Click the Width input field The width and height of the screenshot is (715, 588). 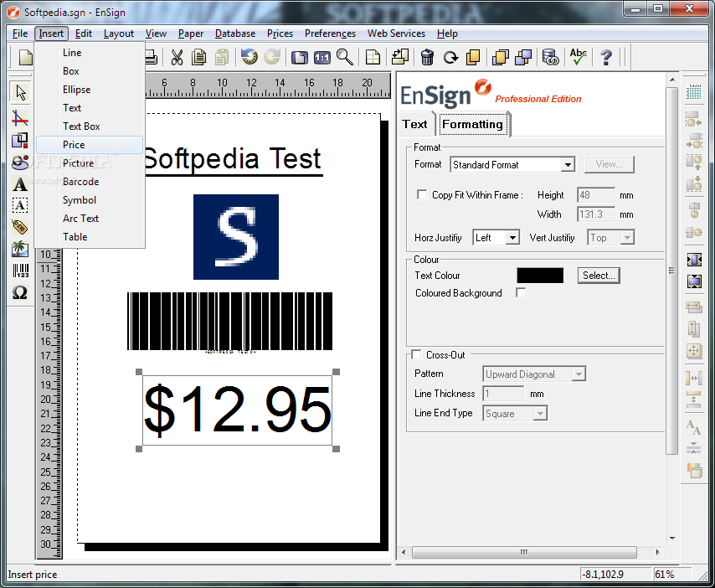pos(595,214)
